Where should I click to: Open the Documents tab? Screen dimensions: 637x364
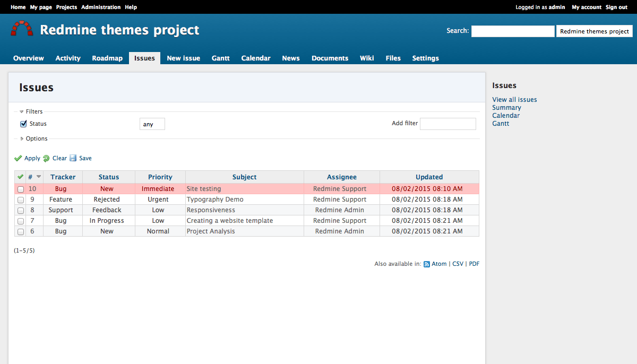click(x=330, y=58)
